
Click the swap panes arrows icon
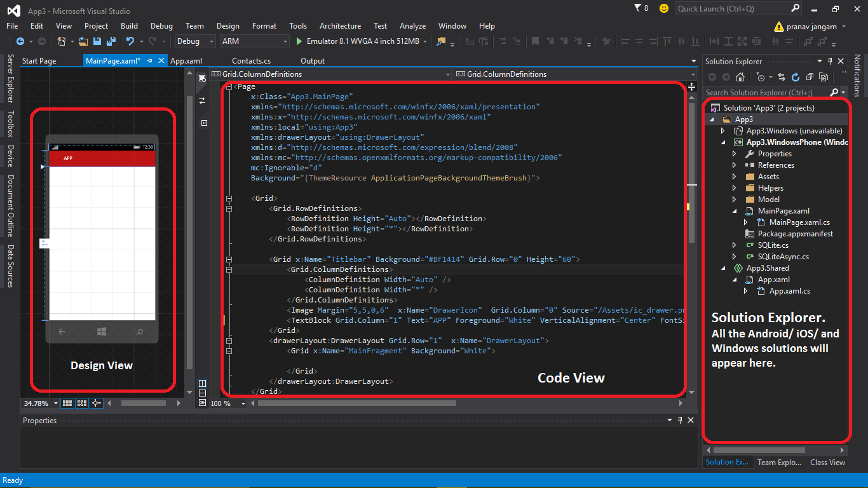(x=202, y=100)
